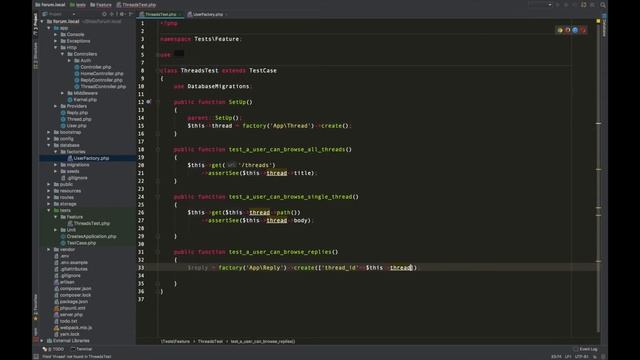Open Safari browser preview icon in editor
The image size is (640, 360).
coord(575,30)
